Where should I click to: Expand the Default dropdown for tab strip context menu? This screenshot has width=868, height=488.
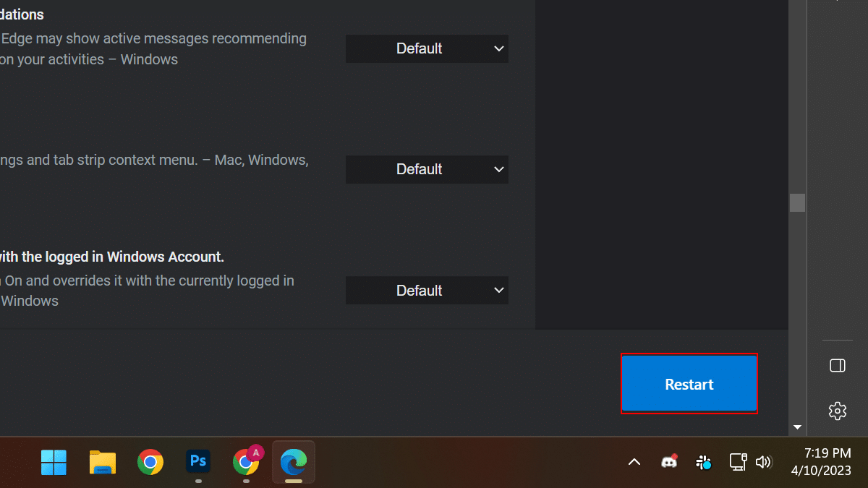click(x=427, y=169)
